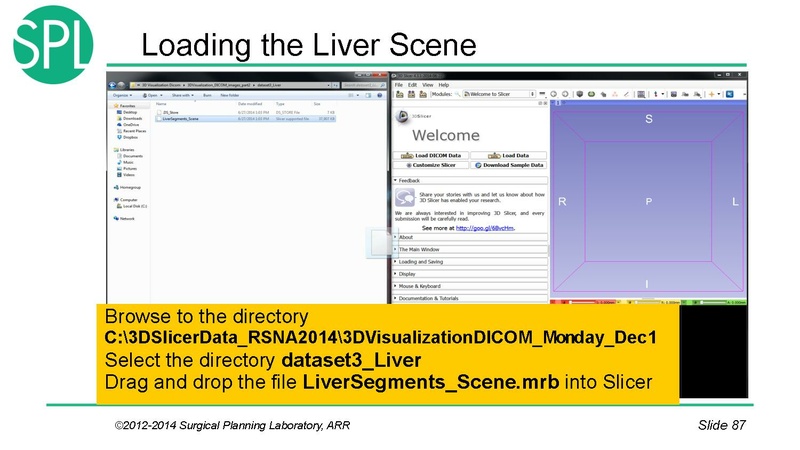
Task: Adjust the red slice view offset slider
Action: coord(582,303)
